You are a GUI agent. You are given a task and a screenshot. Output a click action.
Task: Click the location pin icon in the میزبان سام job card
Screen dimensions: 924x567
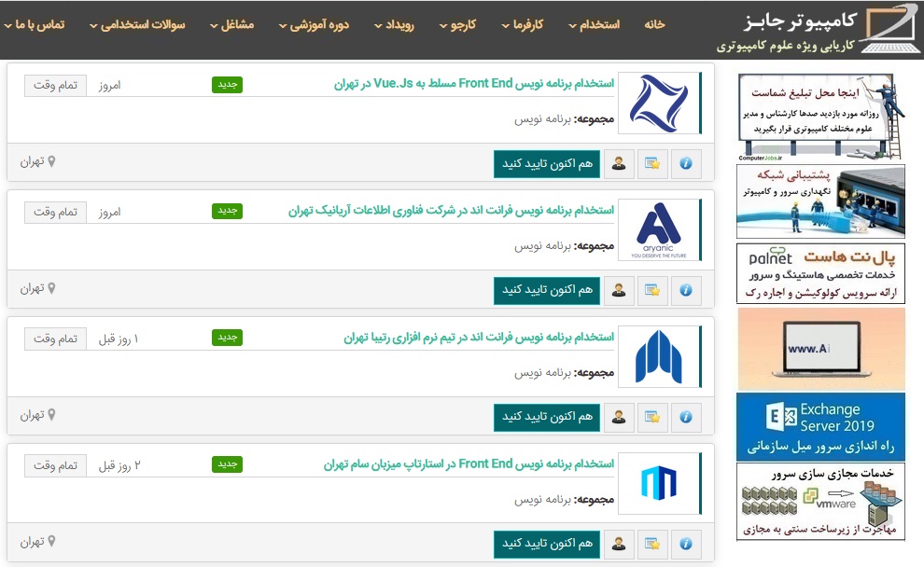(x=52, y=542)
